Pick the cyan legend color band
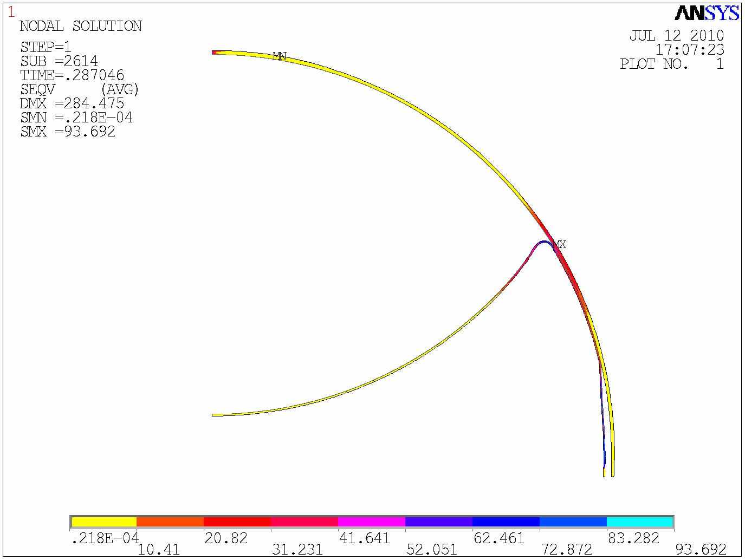 pos(640,522)
